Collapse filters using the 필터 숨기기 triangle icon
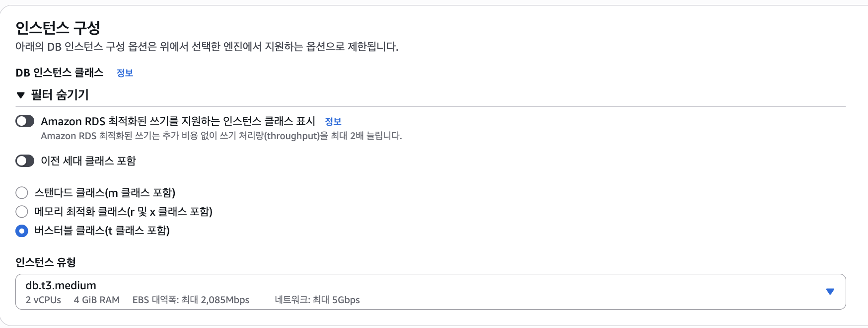 (x=20, y=95)
